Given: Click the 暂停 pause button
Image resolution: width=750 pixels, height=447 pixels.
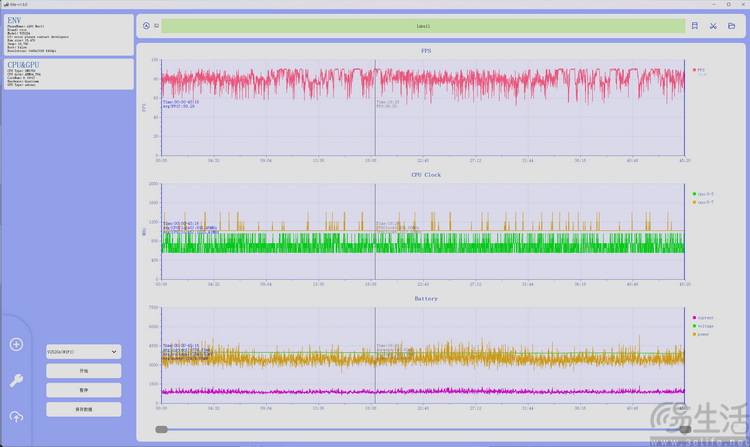Looking at the screenshot, I should coord(83,390).
